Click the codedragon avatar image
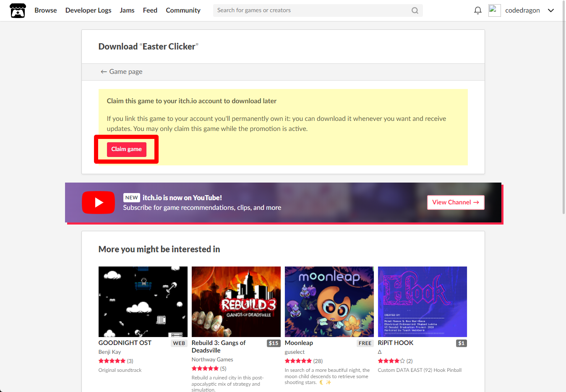 pos(494,10)
